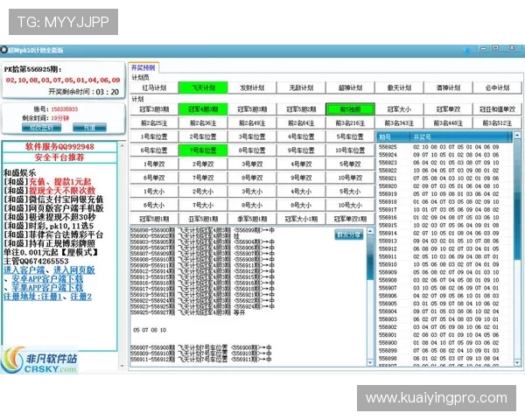Click the 1号车位置 button

[154, 136]
